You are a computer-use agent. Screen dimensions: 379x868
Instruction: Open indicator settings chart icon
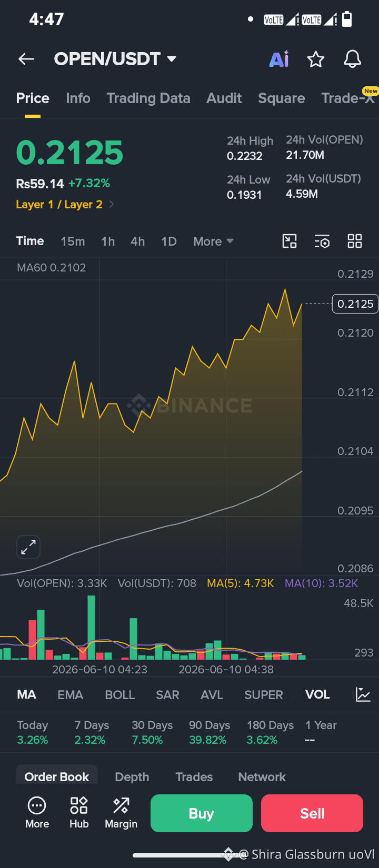coord(363,694)
